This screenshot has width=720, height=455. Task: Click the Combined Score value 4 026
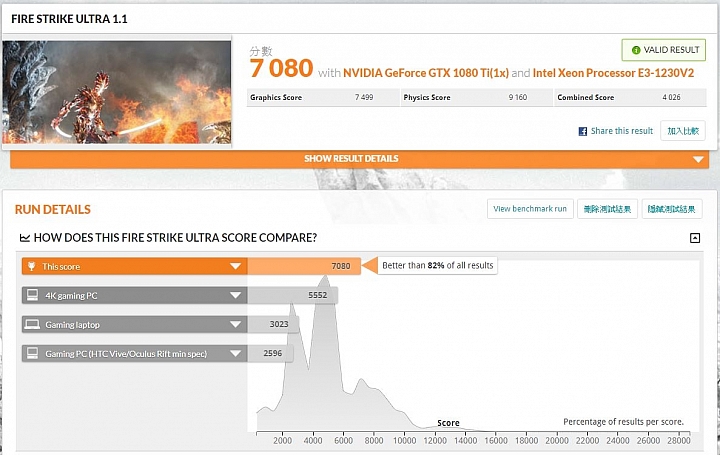(x=671, y=97)
